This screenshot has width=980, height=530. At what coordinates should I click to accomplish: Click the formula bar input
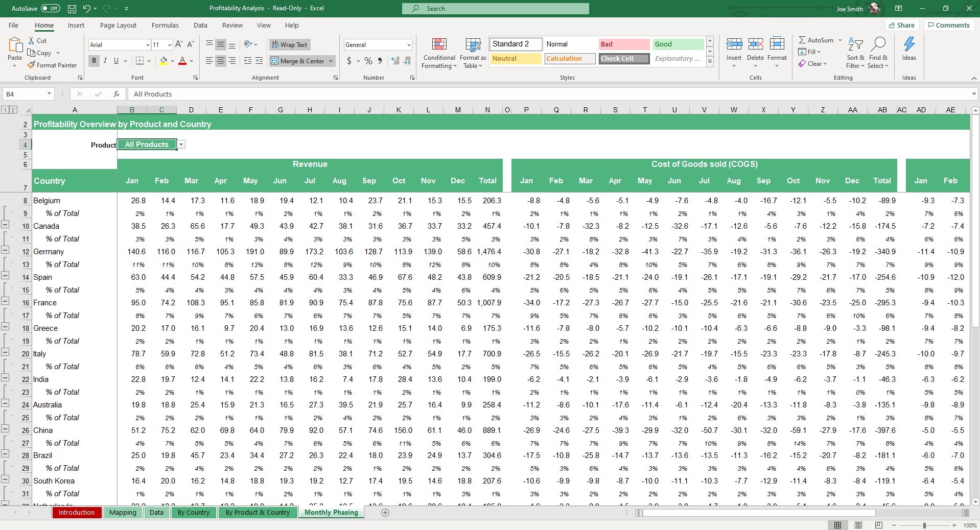tap(549, 94)
